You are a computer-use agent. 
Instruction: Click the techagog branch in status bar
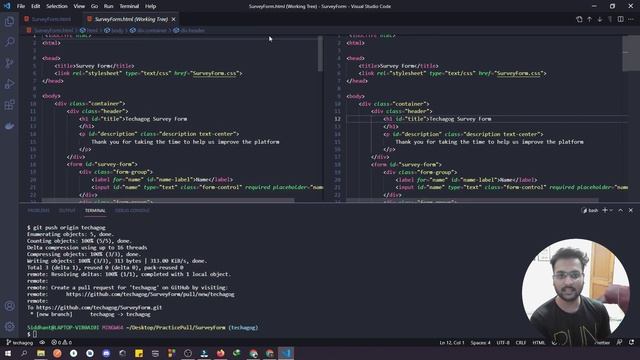click(x=20, y=342)
